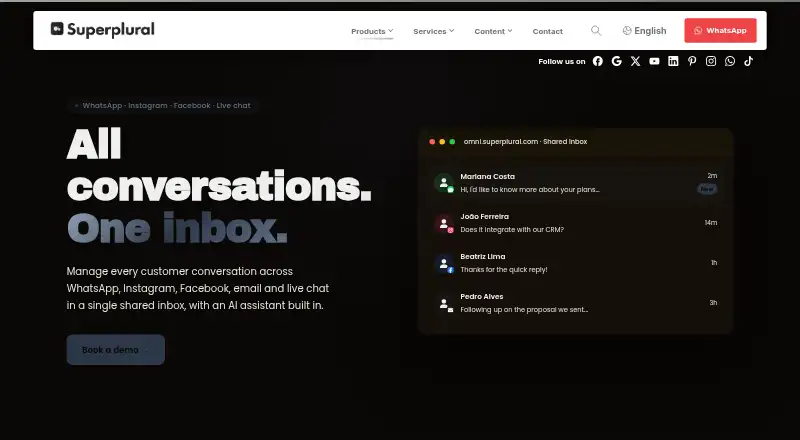
Task: Open the LinkedIn social icon
Action: click(x=673, y=61)
